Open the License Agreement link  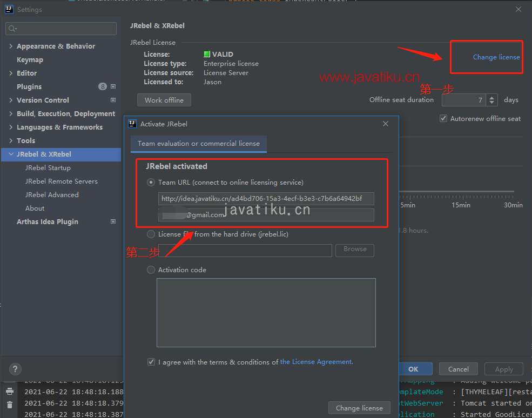click(316, 362)
